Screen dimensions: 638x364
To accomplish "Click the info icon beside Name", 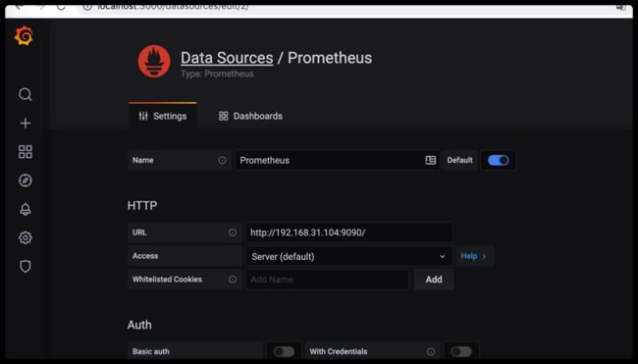I will pos(222,160).
